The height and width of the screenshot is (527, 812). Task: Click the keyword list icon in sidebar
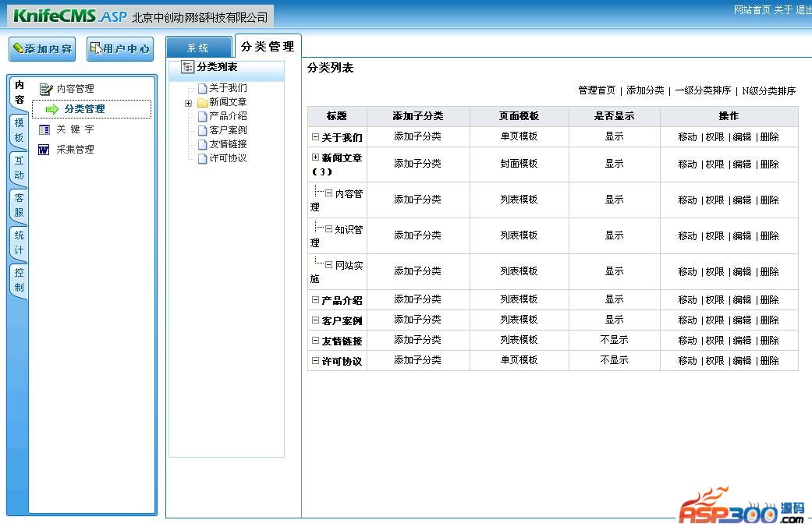[44, 130]
